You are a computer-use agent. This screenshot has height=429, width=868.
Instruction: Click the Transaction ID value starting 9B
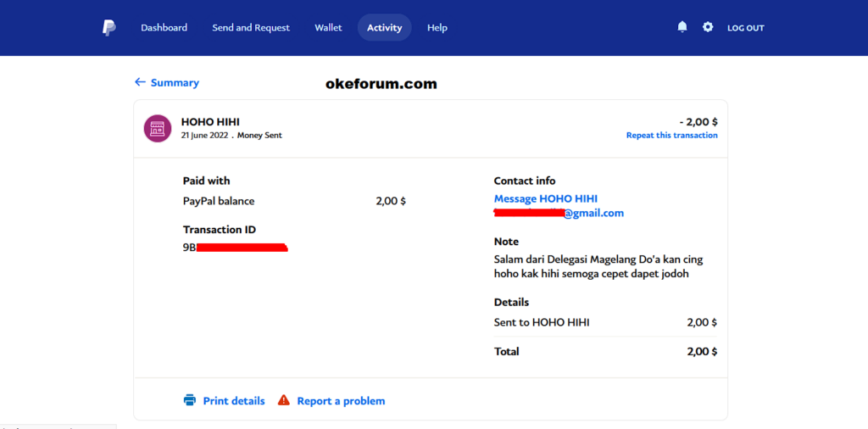pos(236,248)
